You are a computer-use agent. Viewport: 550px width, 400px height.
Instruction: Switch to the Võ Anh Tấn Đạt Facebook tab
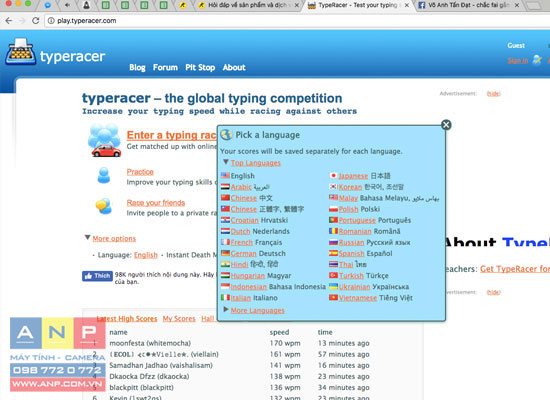[x=468, y=5]
